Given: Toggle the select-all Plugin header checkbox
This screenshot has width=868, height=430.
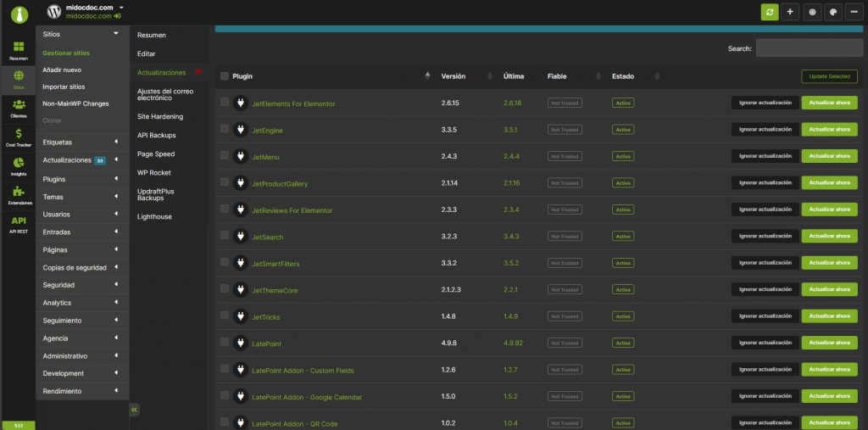Looking at the screenshot, I should point(224,76).
